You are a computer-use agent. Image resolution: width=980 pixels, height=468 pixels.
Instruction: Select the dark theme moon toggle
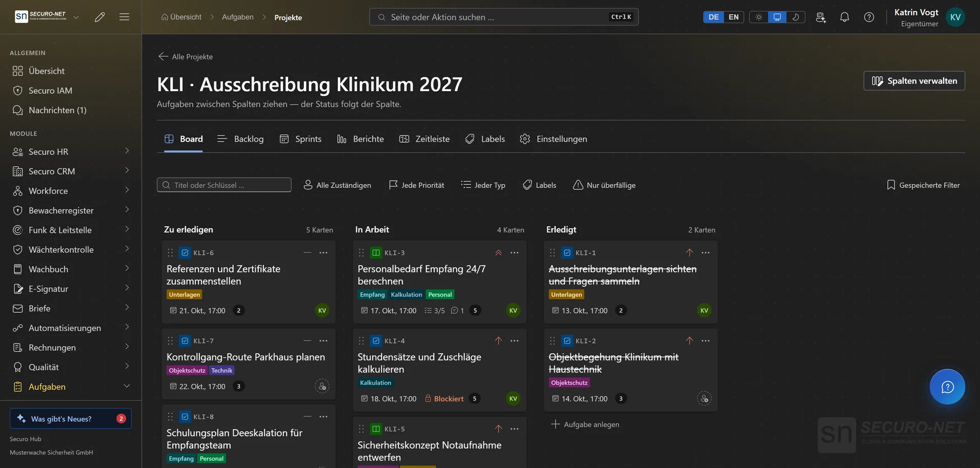[795, 17]
